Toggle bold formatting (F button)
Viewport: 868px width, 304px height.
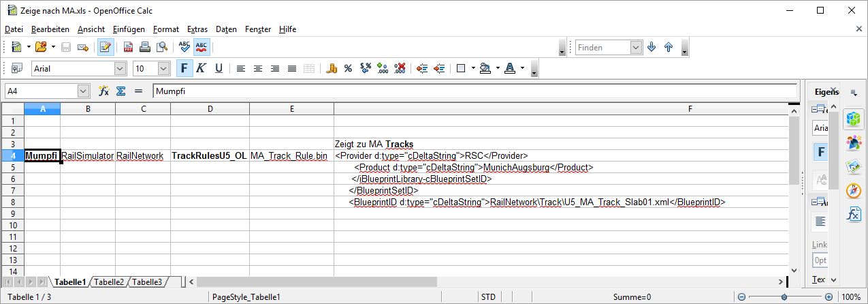tap(184, 68)
